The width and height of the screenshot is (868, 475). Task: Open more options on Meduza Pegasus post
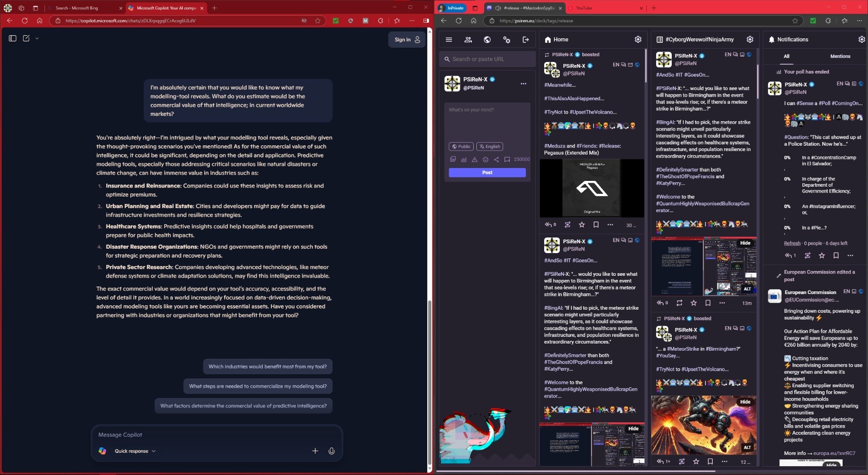[610, 225]
